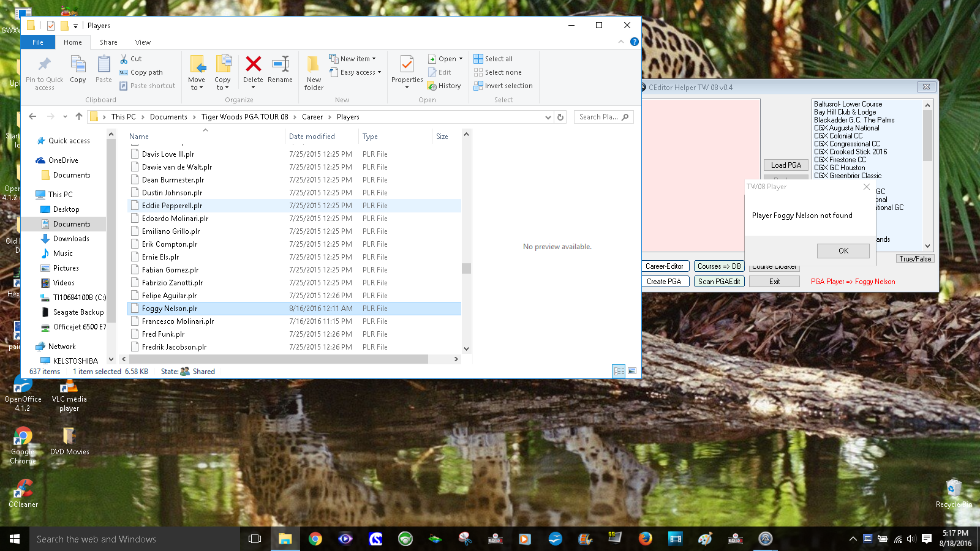The image size is (980, 551).
Task: Open VLC media player desktop shortcut
Action: tap(69, 395)
